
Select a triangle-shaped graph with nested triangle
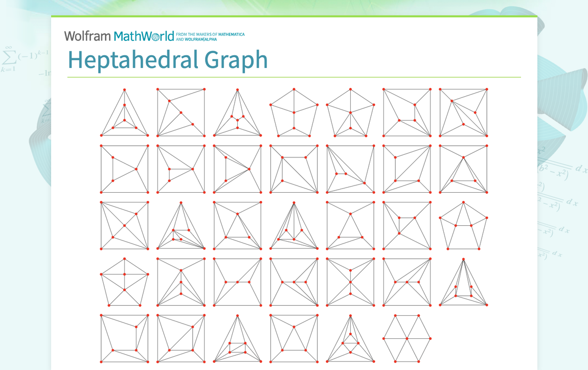[124, 113]
